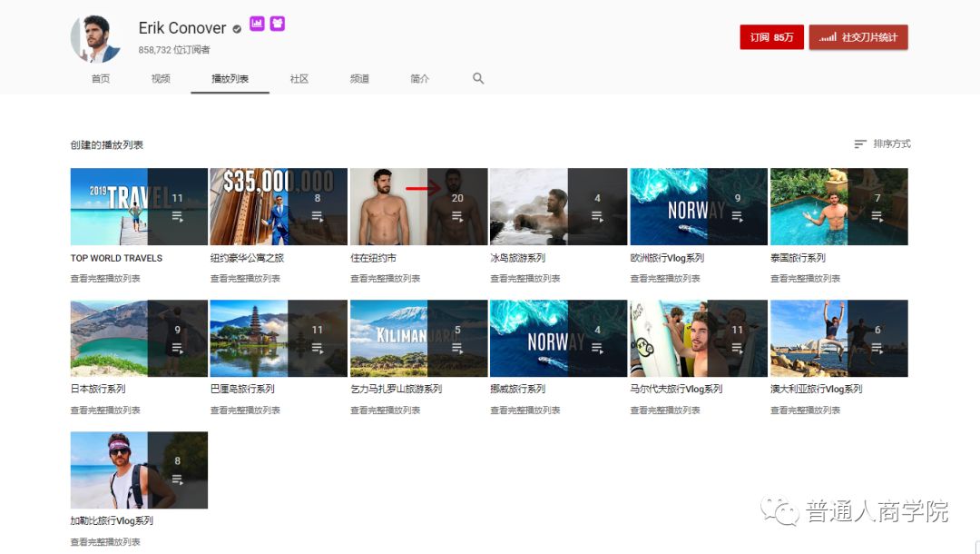The width and height of the screenshot is (980, 554).
Task: Open the 加勒比旅行Vlog系列 thumbnail
Action: tap(139, 470)
